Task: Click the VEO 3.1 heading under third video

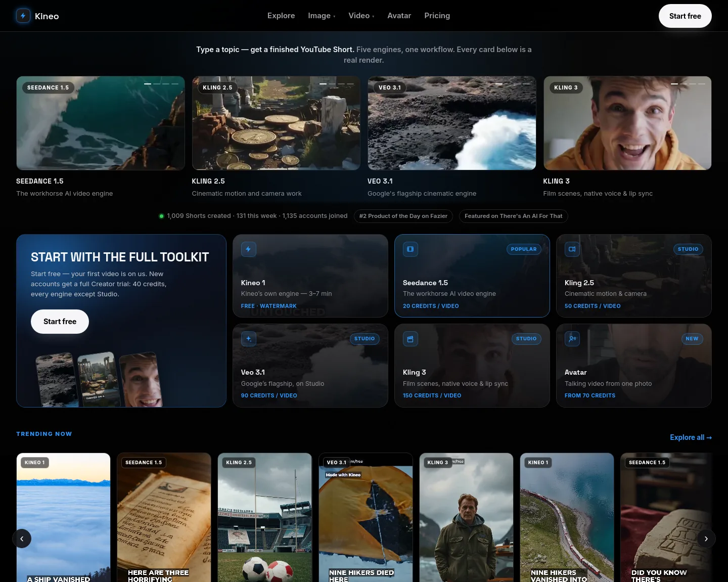Action: pyautogui.click(x=380, y=181)
